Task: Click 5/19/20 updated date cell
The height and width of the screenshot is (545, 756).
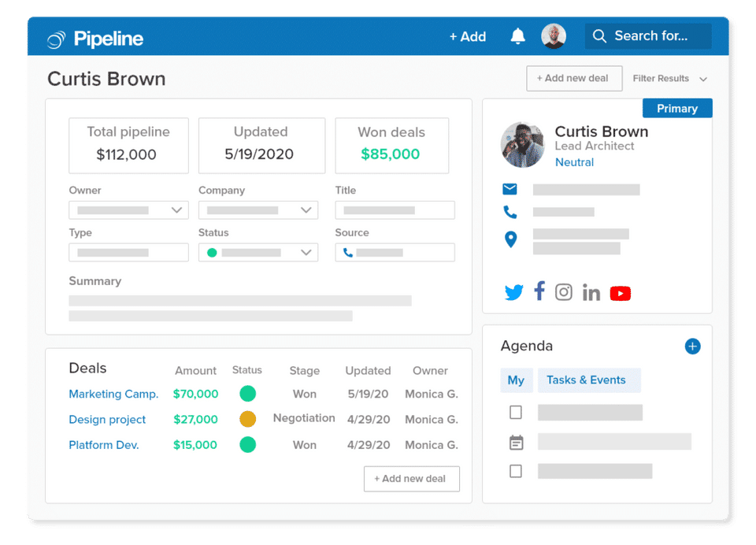Action: tap(368, 394)
